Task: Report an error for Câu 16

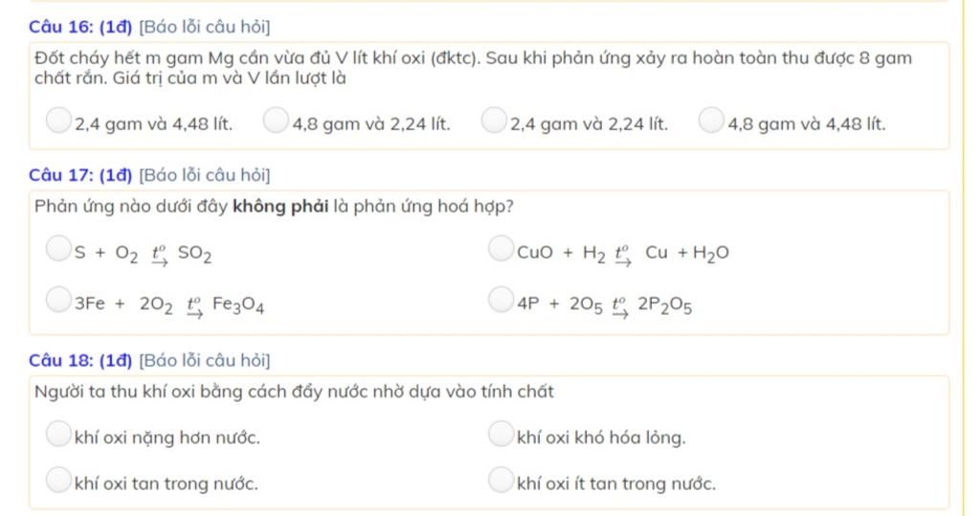Action: [x=204, y=27]
